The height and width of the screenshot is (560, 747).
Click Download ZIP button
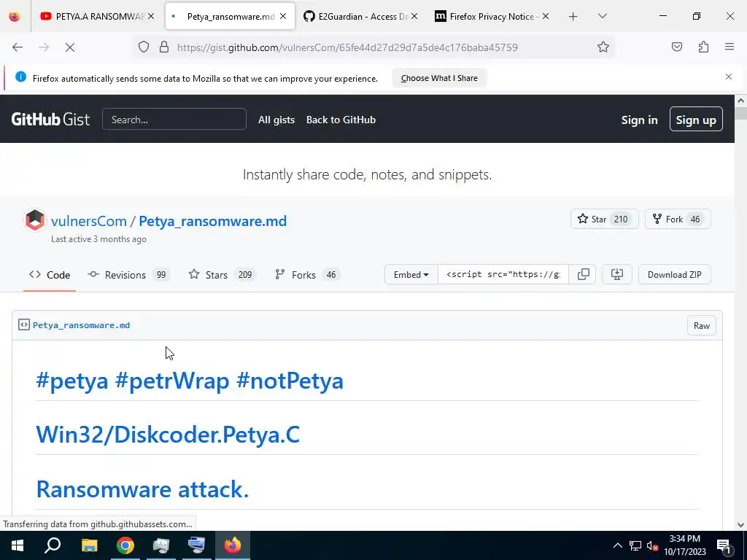click(675, 274)
